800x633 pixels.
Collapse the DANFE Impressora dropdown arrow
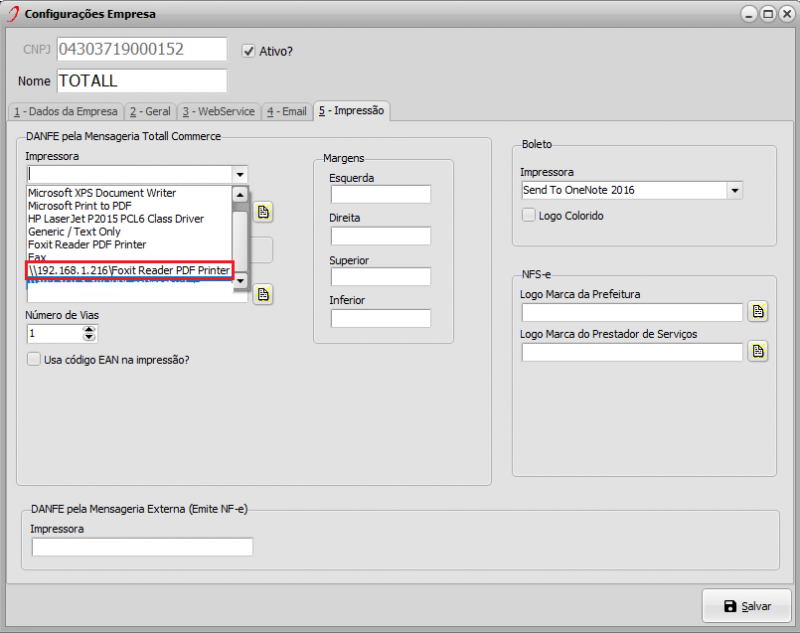point(240,175)
